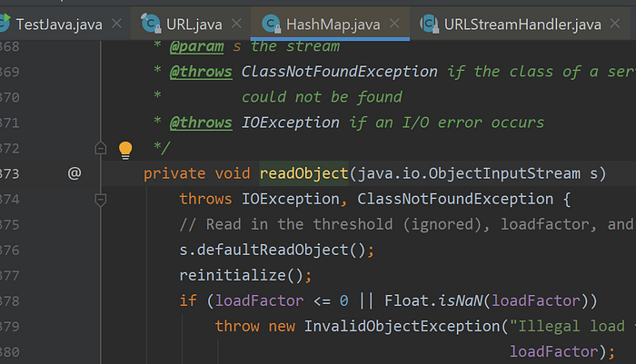This screenshot has height=364, width=636.
Task: Click the @throws ClassNotFoundException doc tag
Action: (x=201, y=72)
